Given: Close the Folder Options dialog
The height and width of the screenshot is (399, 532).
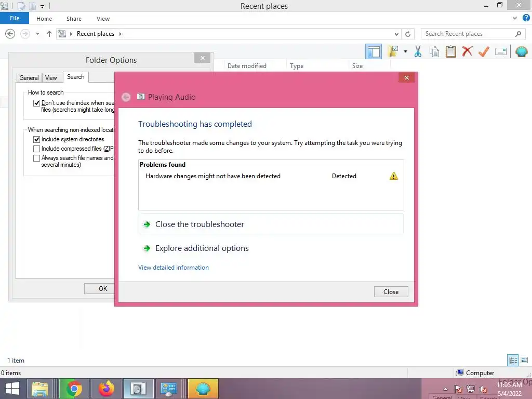Looking at the screenshot, I should click(203, 58).
